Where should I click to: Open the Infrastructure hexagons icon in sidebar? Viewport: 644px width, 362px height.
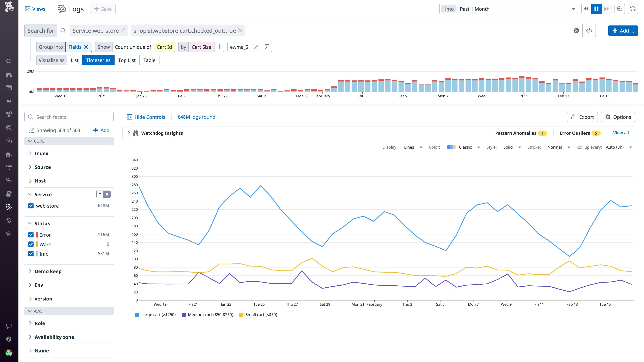pyautogui.click(x=9, y=114)
